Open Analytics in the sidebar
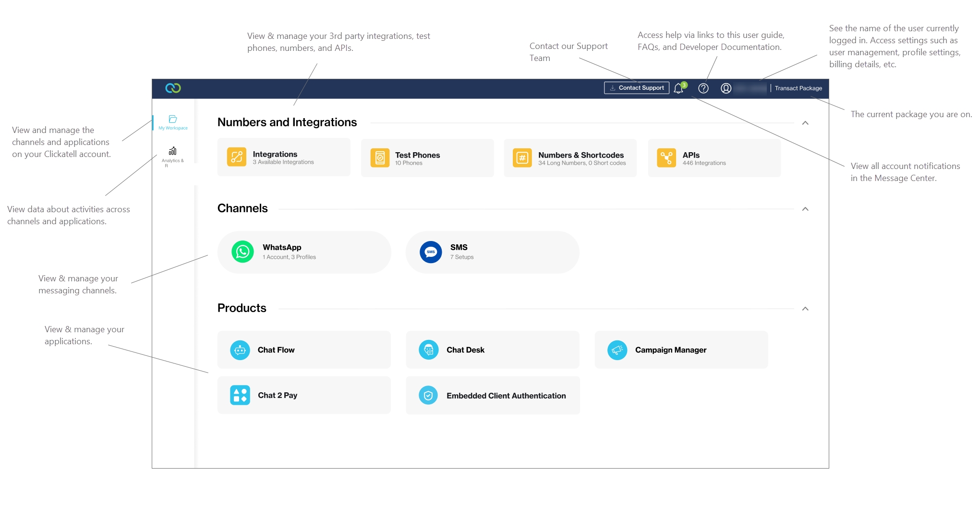 [173, 156]
